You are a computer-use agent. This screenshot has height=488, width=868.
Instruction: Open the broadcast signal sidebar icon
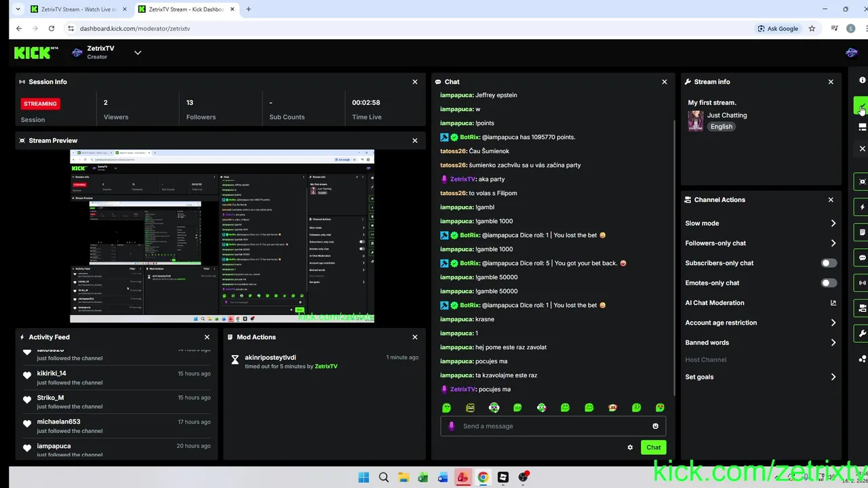[862, 283]
